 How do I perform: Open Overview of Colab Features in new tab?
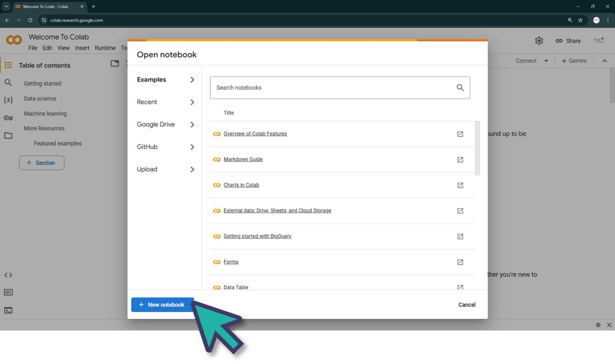click(x=460, y=134)
